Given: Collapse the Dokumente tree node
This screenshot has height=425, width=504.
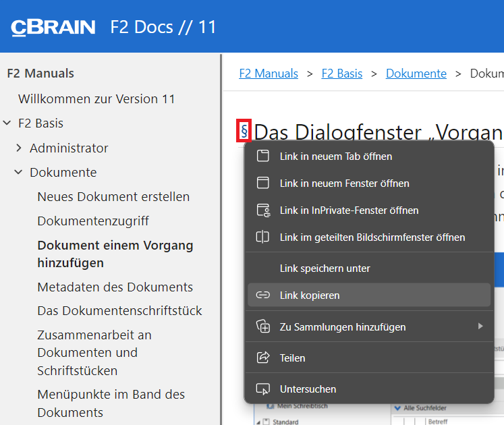Looking at the screenshot, I should (19, 173).
